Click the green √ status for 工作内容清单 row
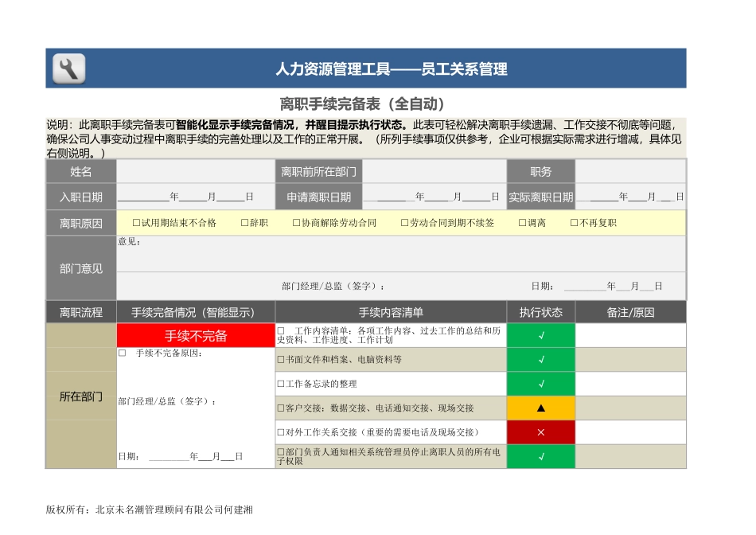 pos(540,335)
